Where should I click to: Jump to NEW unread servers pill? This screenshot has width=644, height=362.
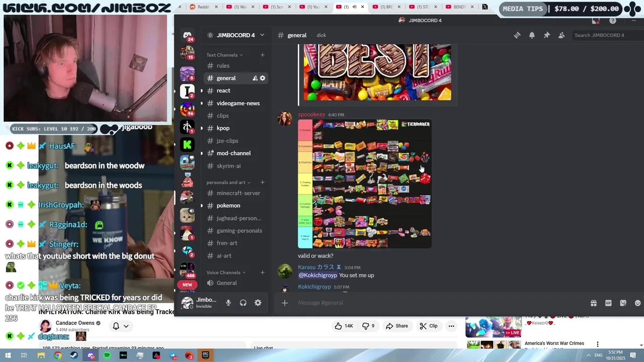coord(187,285)
